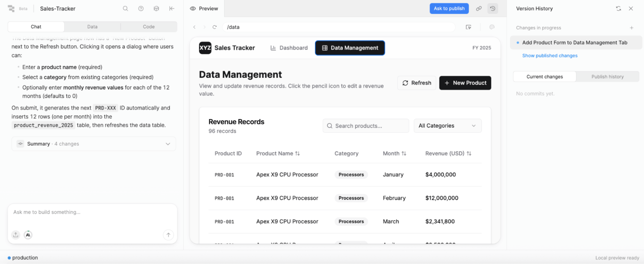Close the Version History panel
Screen dimensions: 644x264
(631, 9)
